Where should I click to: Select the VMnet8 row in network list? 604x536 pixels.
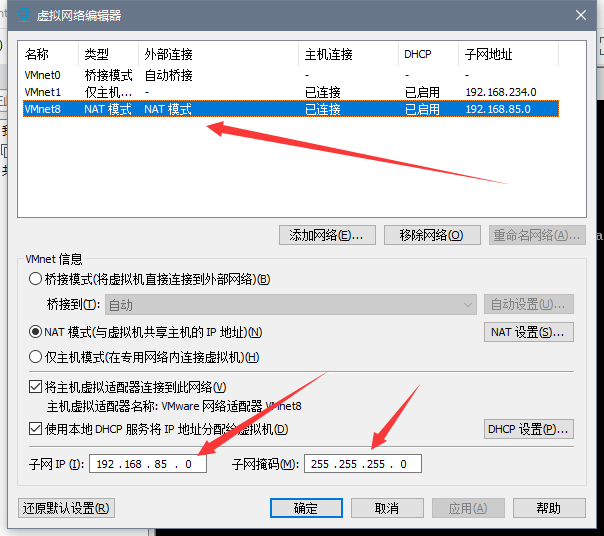coord(291,109)
